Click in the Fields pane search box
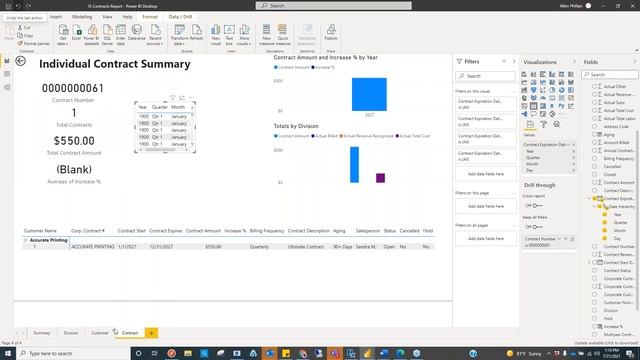This screenshot has height=360, width=640. point(610,75)
